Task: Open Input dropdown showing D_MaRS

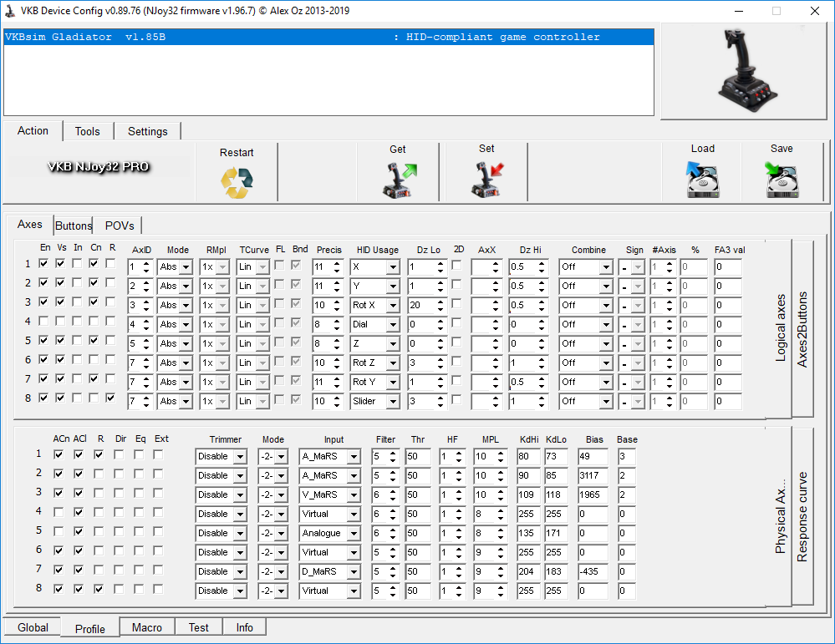Action: [354, 571]
